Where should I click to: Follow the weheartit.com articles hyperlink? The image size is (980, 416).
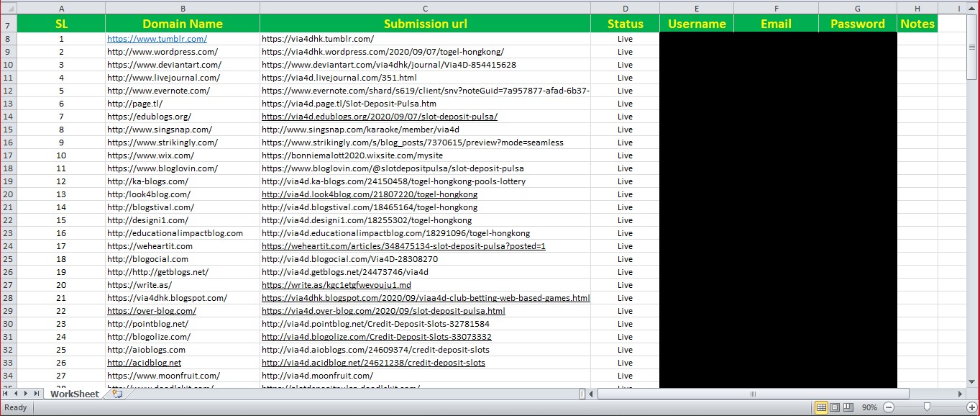tap(402, 245)
